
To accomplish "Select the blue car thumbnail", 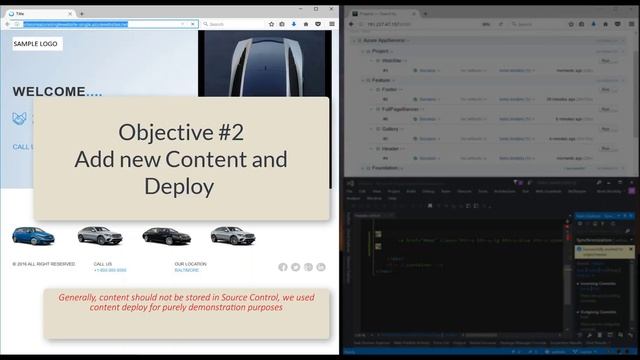I will pos(33,236).
